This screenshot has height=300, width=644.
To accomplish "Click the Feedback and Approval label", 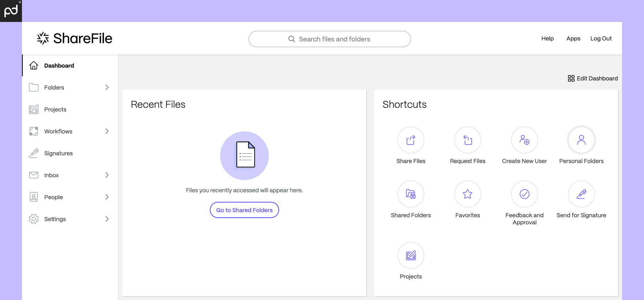I will [x=524, y=219].
